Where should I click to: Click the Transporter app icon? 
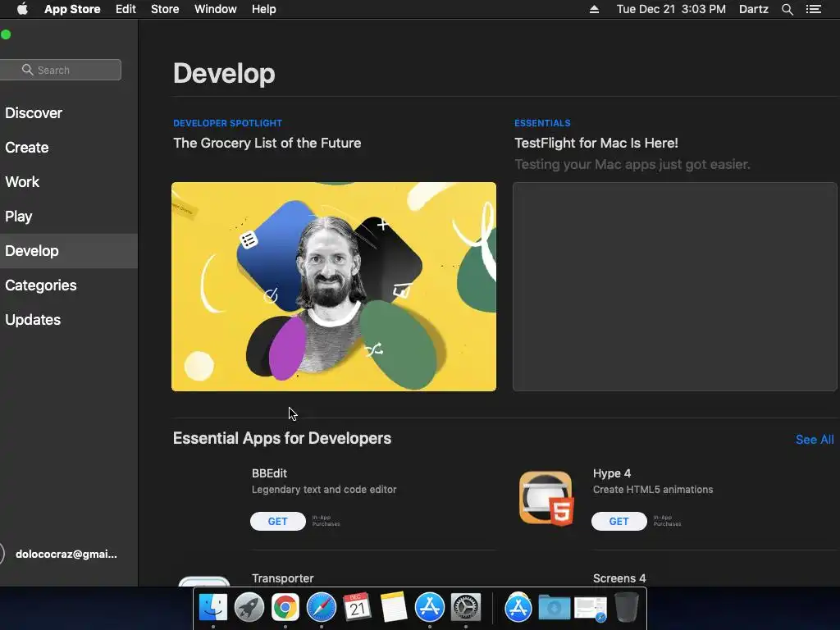204,581
